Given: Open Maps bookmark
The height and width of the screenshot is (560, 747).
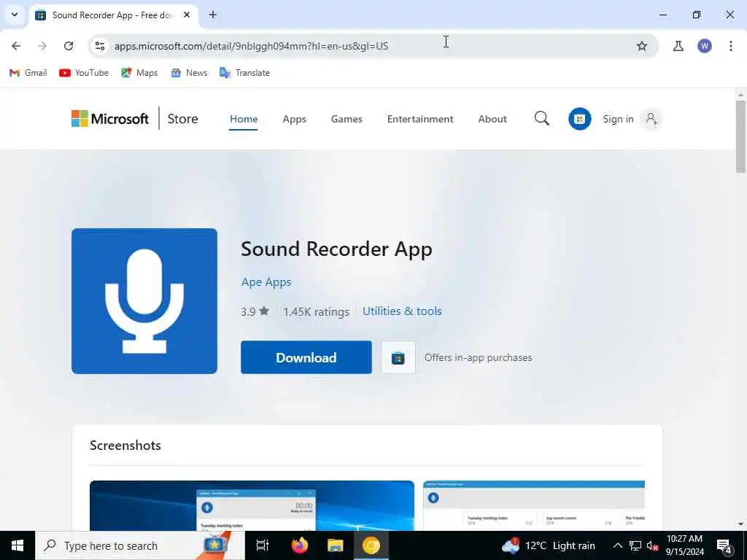Looking at the screenshot, I should point(139,73).
